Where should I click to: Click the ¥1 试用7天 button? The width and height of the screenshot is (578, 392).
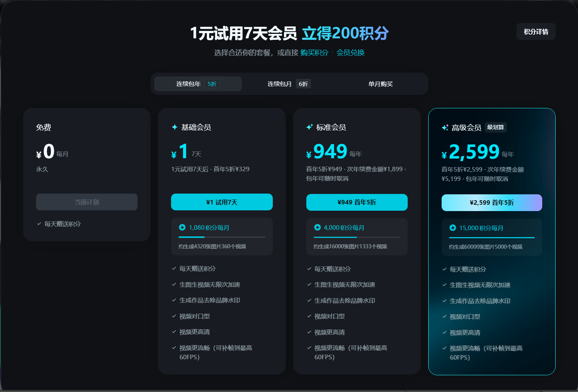[x=222, y=202]
